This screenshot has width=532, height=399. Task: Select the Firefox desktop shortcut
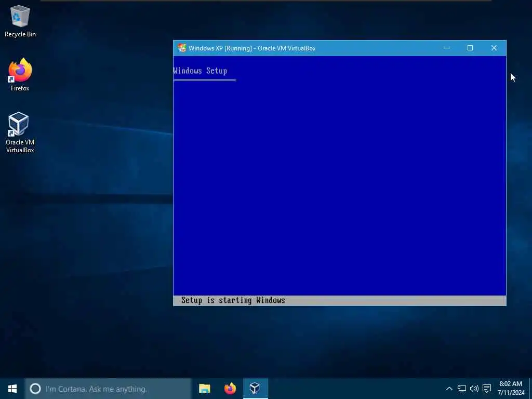point(20,75)
